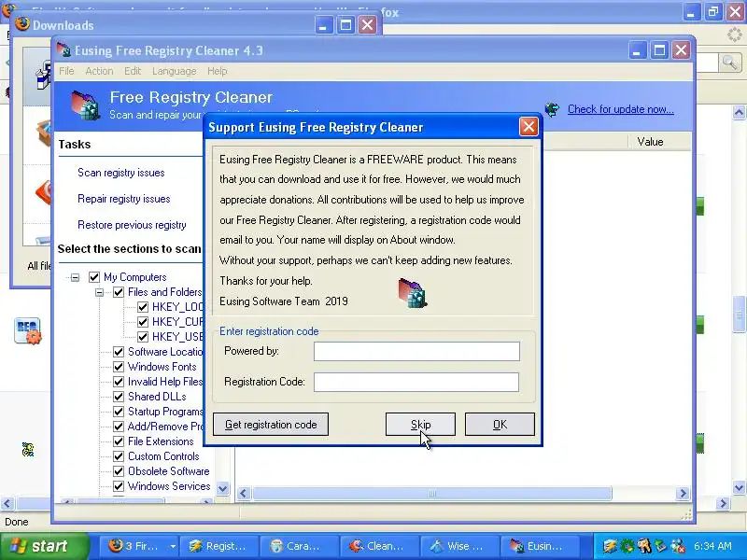Click Restore previous registry task
The image size is (747, 560).
click(x=132, y=225)
